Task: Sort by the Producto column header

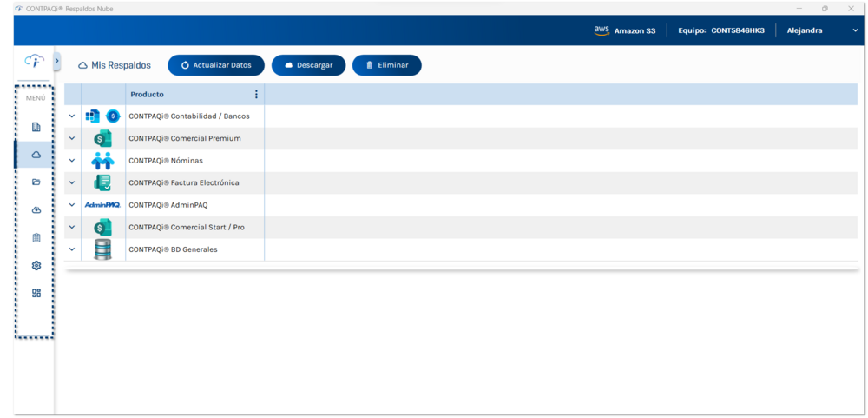Action: tap(148, 94)
